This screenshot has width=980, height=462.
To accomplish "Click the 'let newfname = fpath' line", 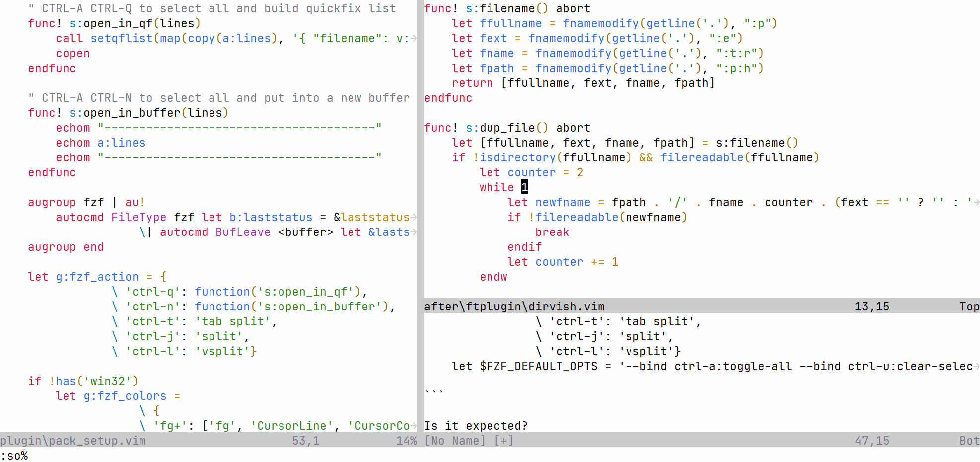I will (744, 202).
